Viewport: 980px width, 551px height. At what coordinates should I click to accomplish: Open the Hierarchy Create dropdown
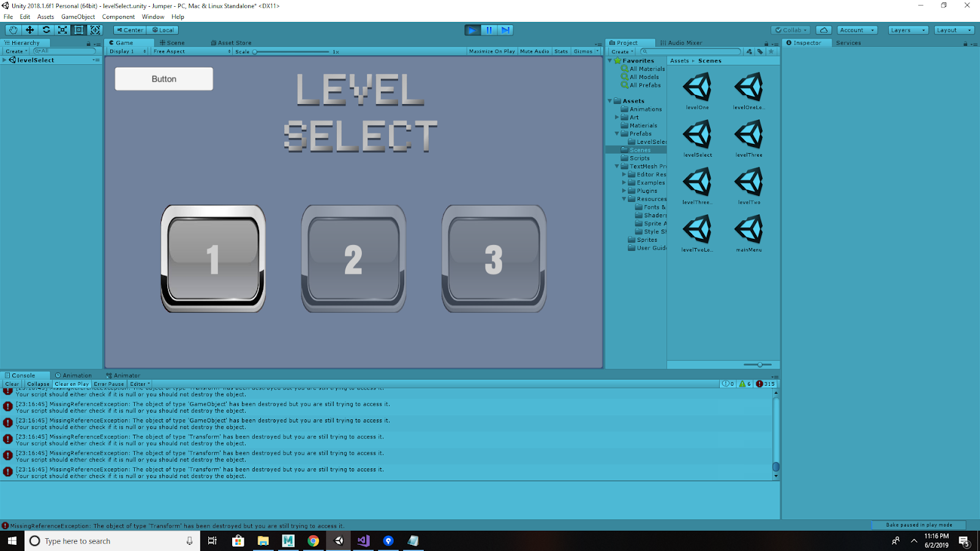tap(17, 51)
